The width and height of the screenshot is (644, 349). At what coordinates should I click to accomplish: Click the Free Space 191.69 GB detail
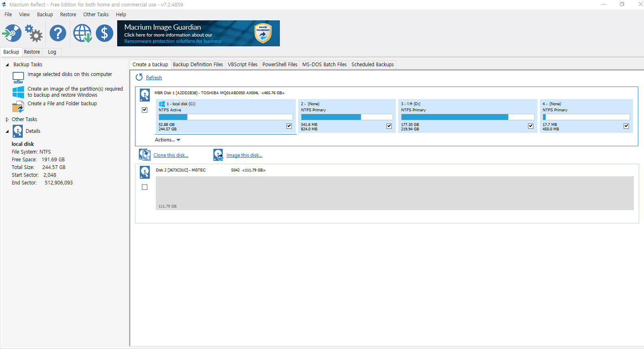[x=38, y=160]
